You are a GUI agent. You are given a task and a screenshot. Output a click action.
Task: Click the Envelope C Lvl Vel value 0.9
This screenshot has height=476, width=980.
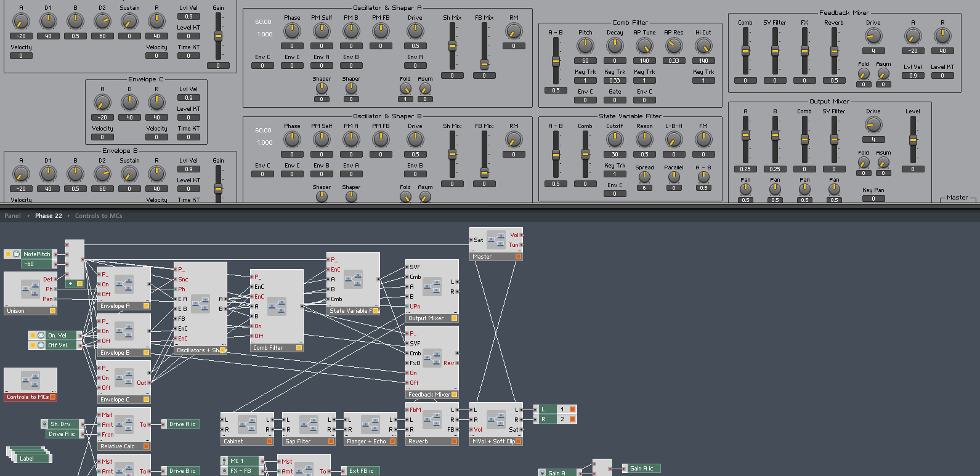pos(188,97)
